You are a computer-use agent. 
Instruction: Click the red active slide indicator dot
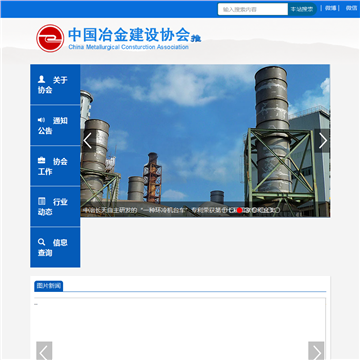(x=239, y=210)
